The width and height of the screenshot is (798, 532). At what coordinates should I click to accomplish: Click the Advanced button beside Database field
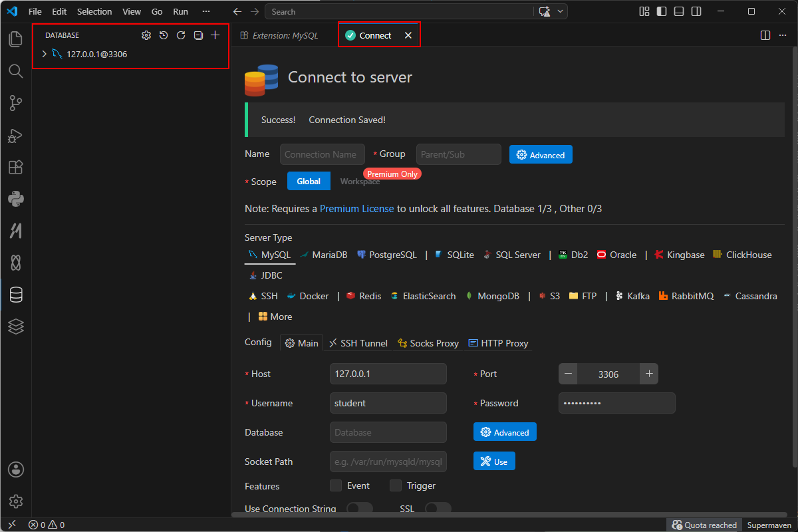[x=505, y=432]
